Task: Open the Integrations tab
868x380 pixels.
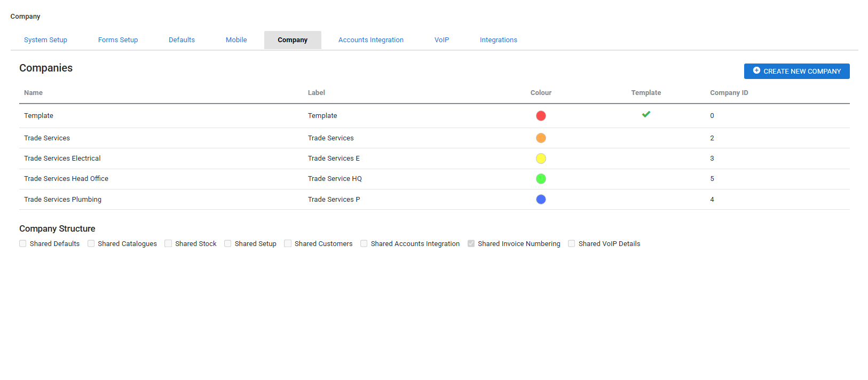Action: (498, 40)
